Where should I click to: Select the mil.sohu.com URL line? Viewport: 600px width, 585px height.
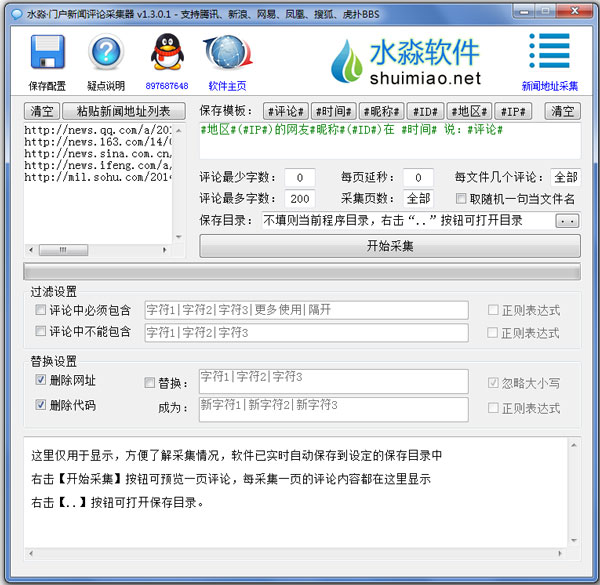pyautogui.click(x=98, y=178)
